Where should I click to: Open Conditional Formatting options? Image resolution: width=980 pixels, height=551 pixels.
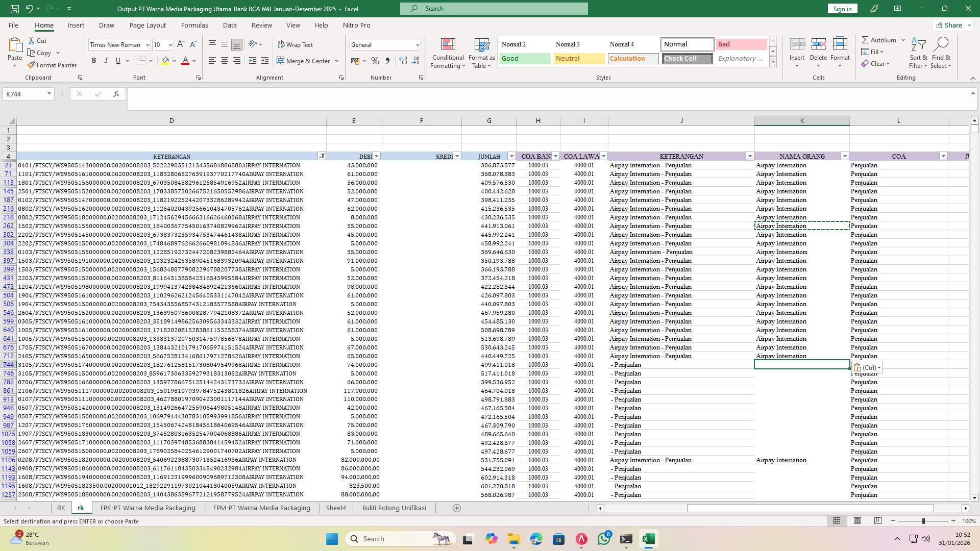coord(447,53)
